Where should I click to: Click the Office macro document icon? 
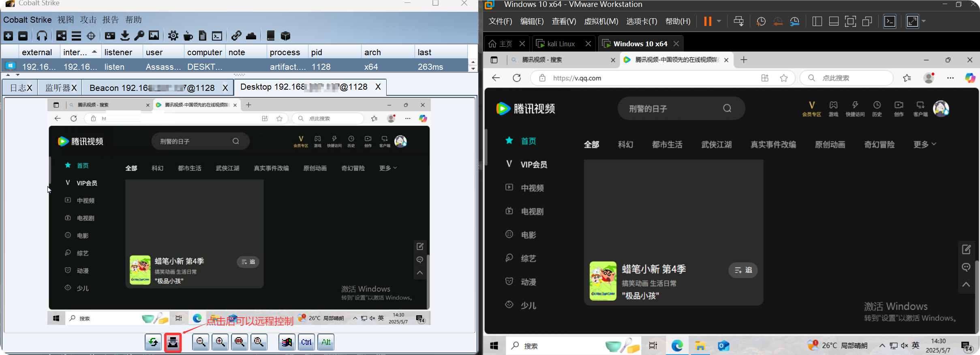tap(203, 36)
